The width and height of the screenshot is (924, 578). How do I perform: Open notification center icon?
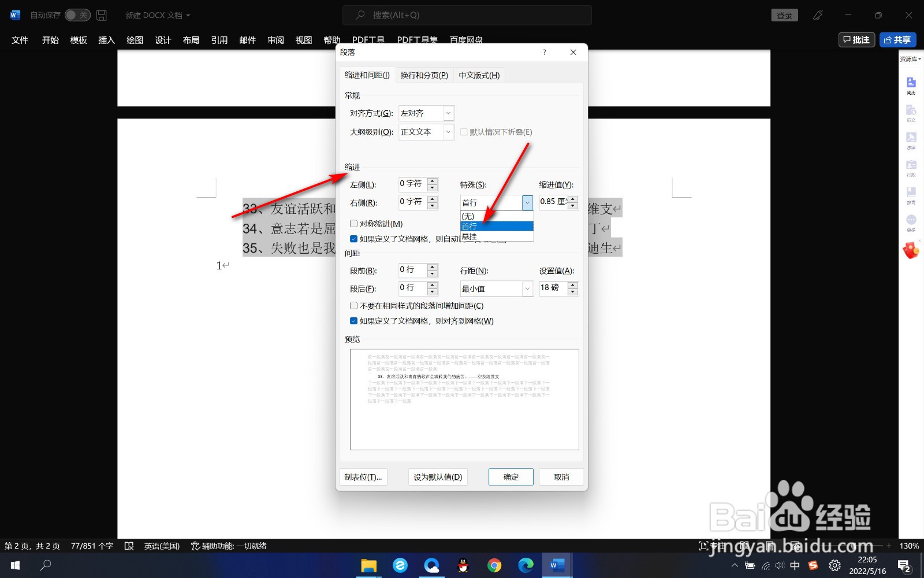(904, 566)
